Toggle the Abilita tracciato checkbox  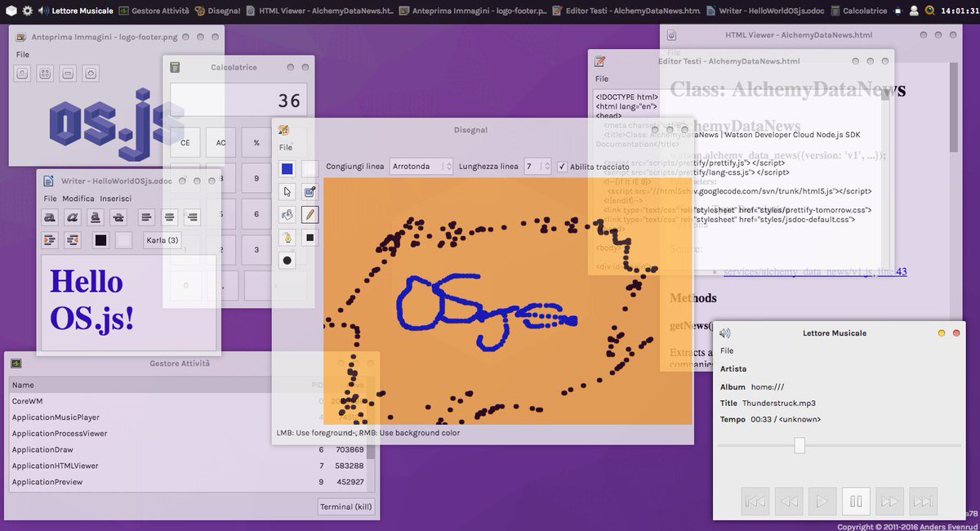coord(562,166)
